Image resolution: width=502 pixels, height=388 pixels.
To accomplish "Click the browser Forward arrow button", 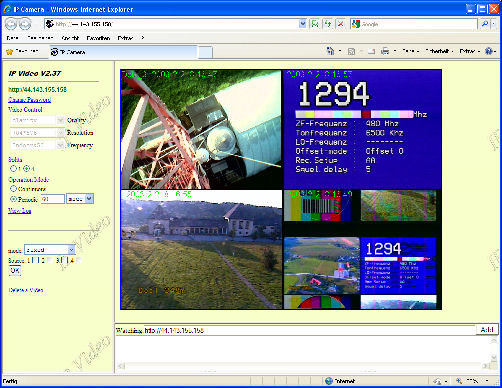I will pos(25,24).
